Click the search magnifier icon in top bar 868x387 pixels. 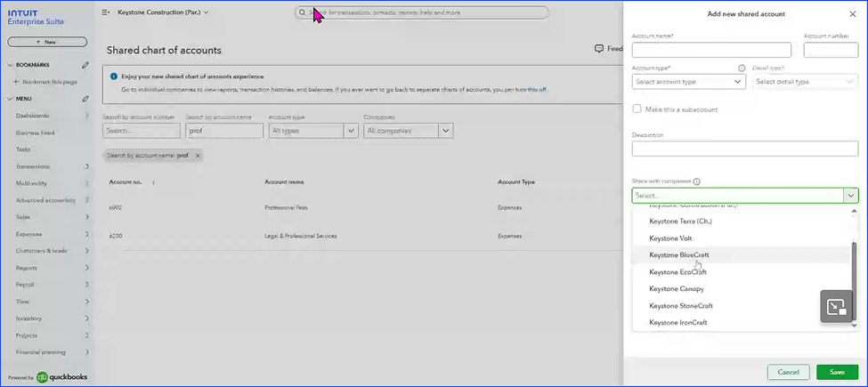(303, 12)
